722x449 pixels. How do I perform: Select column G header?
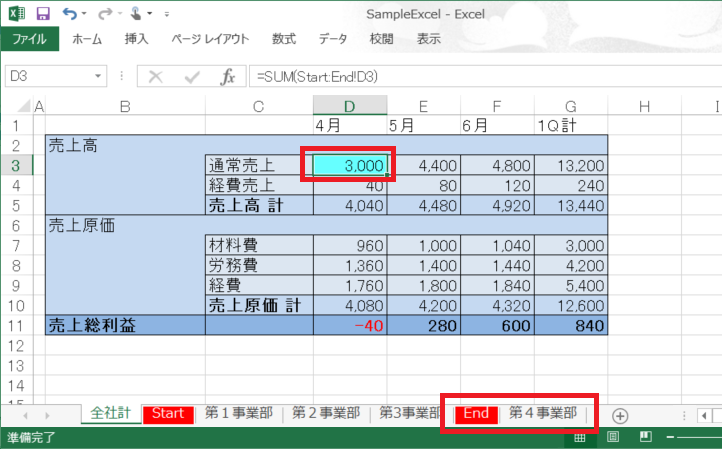pyautogui.click(x=571, y=106)
